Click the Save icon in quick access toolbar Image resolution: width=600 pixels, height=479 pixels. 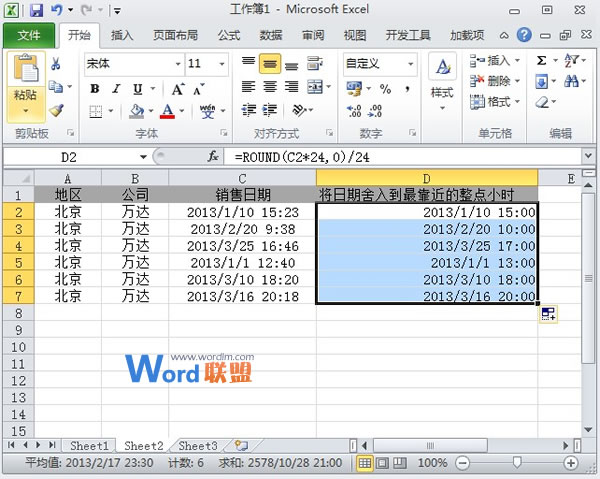point(36,11)
